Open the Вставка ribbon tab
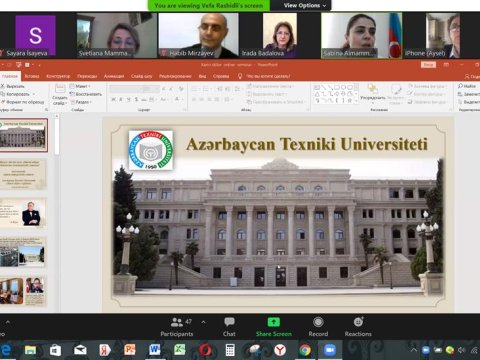480x360 pixels. tap(32, 76)
